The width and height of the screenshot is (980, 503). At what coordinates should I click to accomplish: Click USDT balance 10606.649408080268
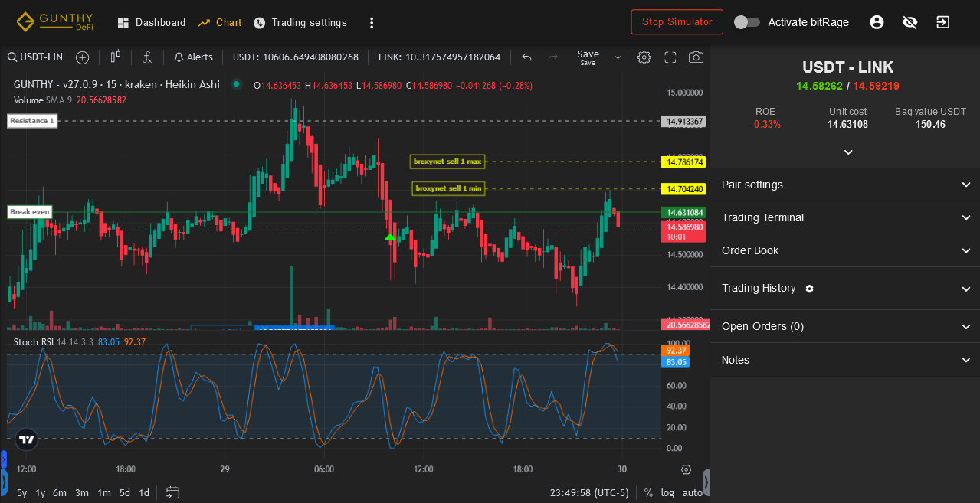(x=296, y=57)
